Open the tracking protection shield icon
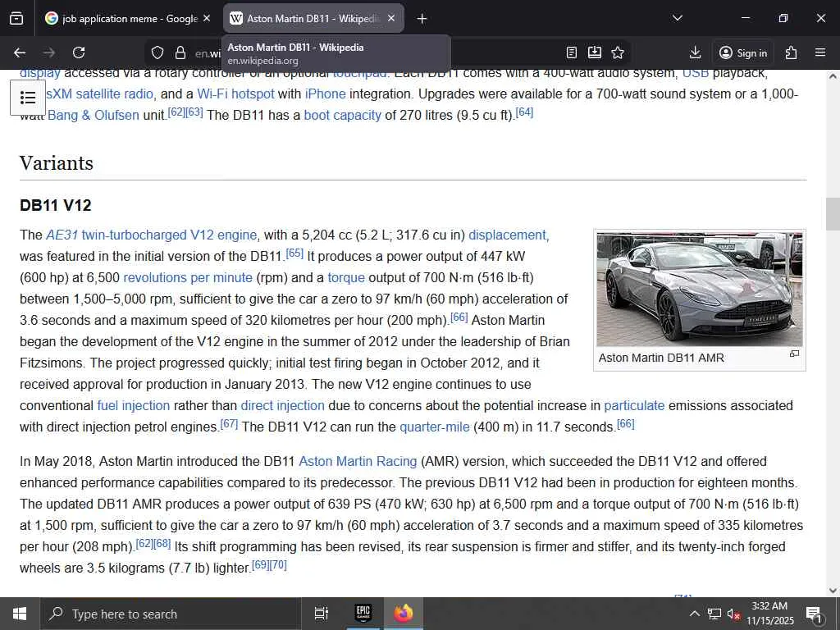The width and height of the screenshot is (840, 630). 157,52
